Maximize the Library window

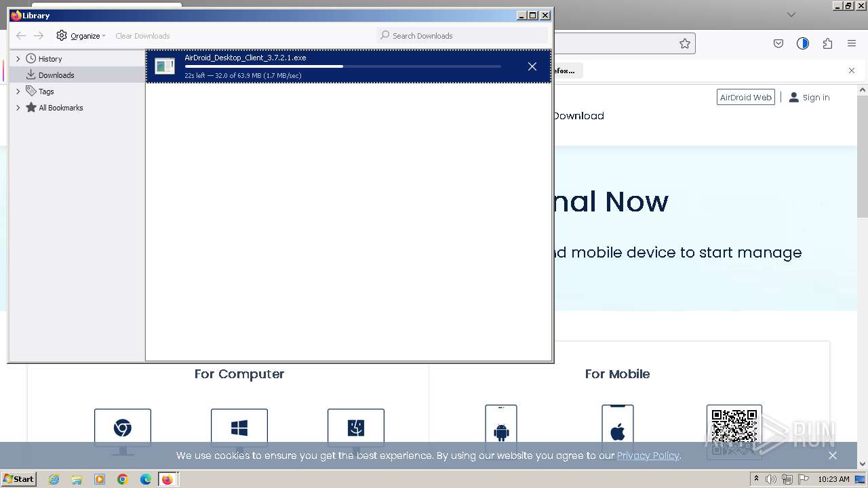532,16
